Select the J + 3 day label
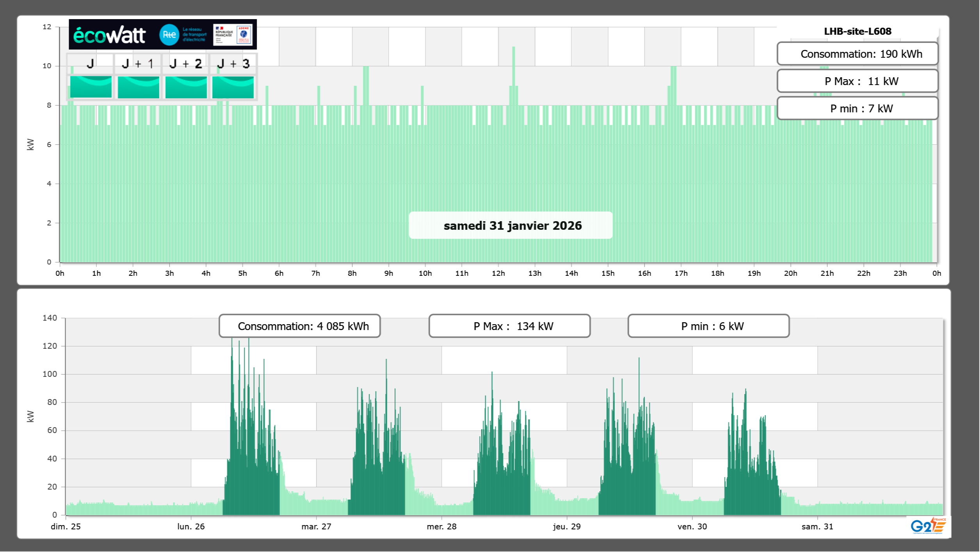The height and width of the screenshot is (552, 980). [233, 64]
